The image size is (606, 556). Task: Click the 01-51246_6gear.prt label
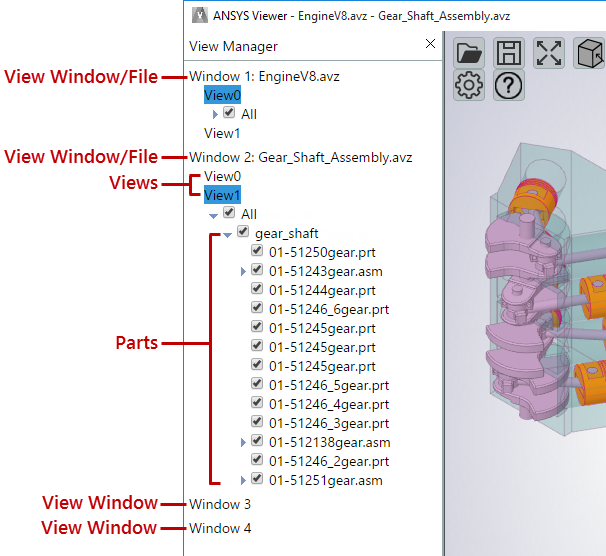pos(329,309)
